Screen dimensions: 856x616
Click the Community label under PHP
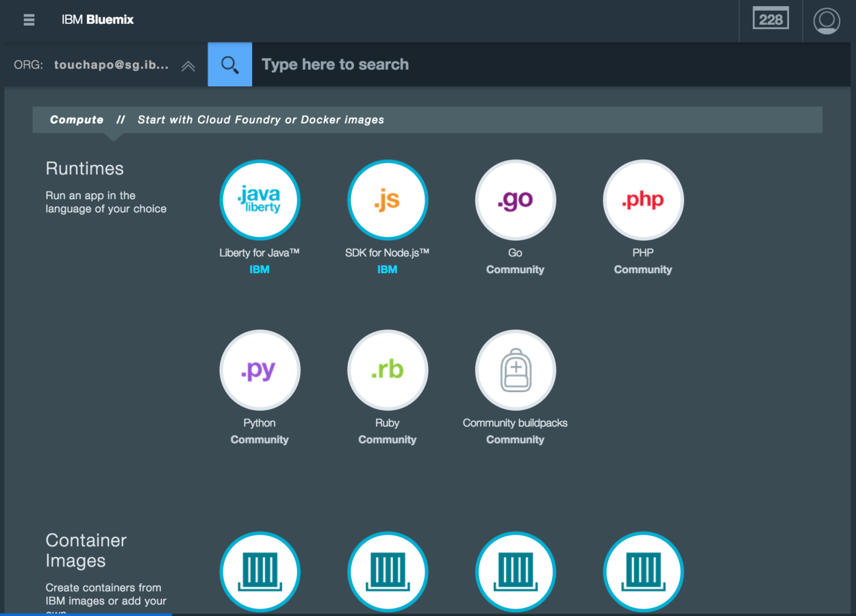click(x=643, y=270)
